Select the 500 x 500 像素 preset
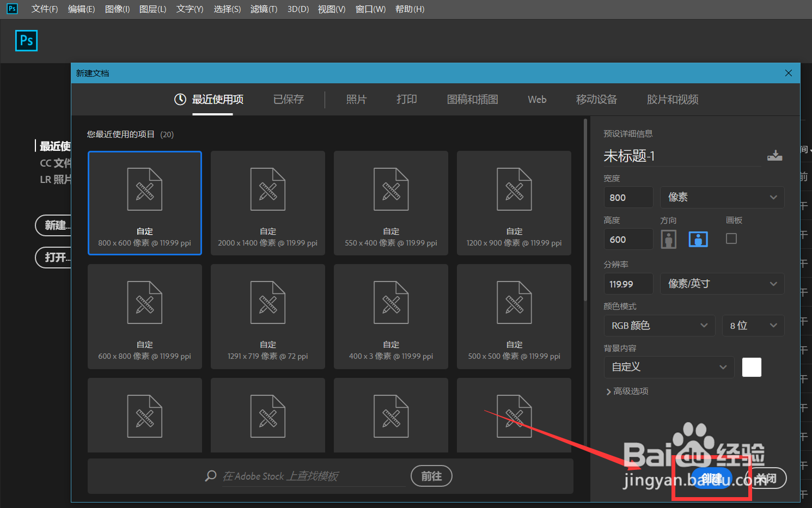Image resolution: width=812 pixels, height=508 pixels. coord(514,316)
